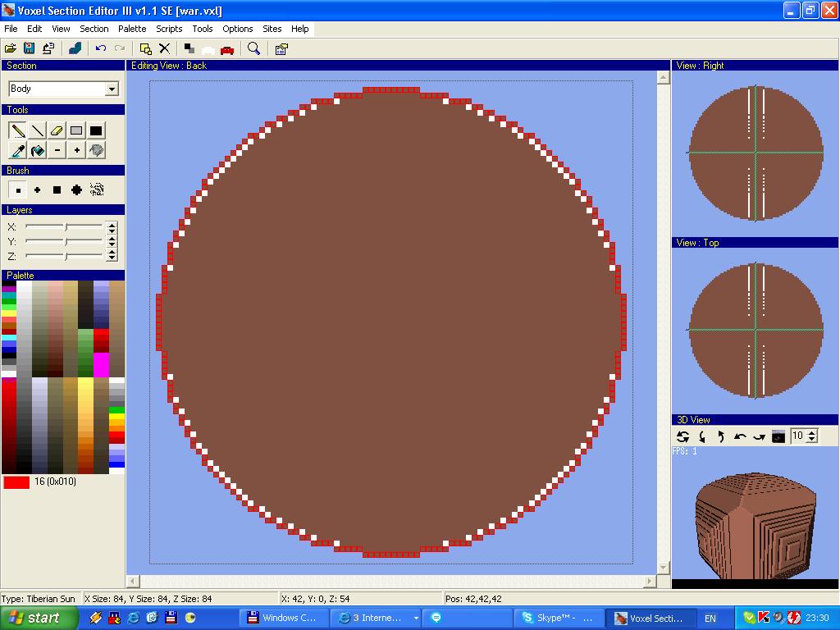
Task: Click the magnifying glass zoom icon
Action: click(254, 48)
